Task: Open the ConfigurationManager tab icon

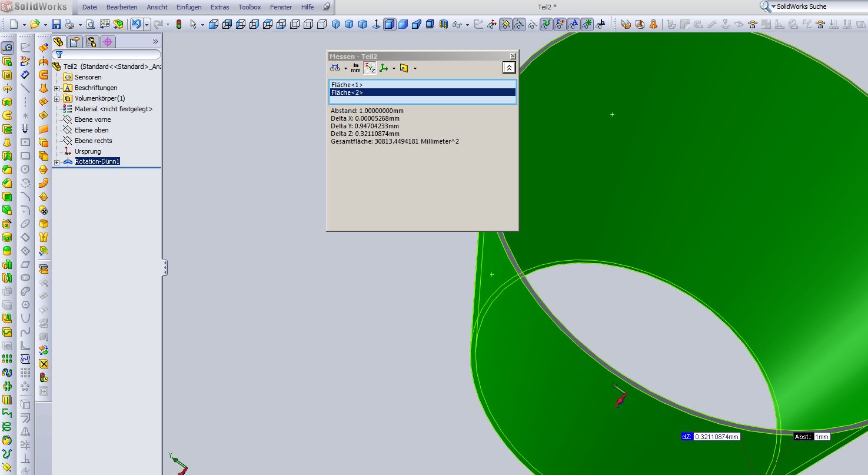Action: click(x=91, y=42)
